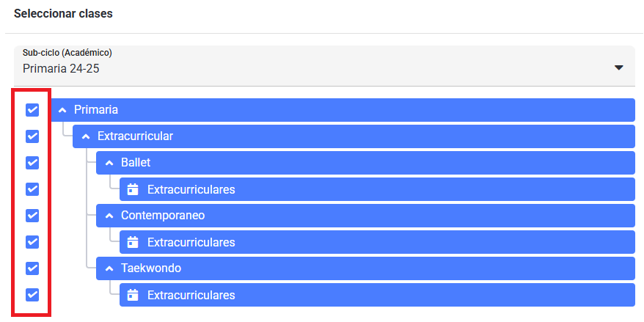Click the Primaria 24-25 selected value
This screenshot has height=322, width=644.
pyautogui.click(x=61, y=68)
